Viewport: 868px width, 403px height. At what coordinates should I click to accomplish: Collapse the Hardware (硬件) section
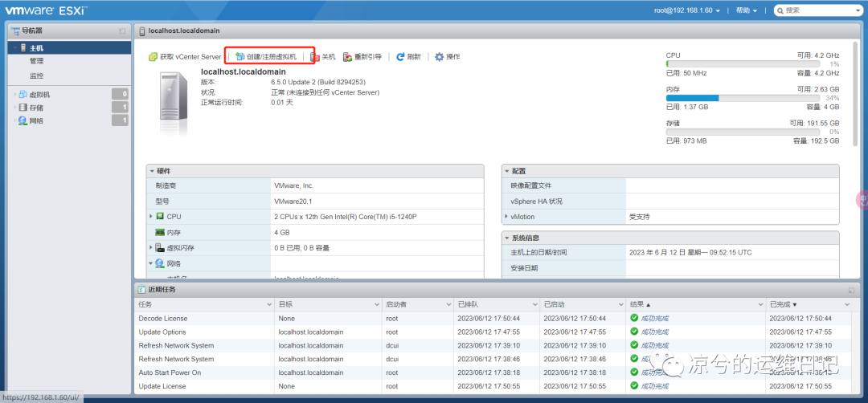[x=152, y=171]
